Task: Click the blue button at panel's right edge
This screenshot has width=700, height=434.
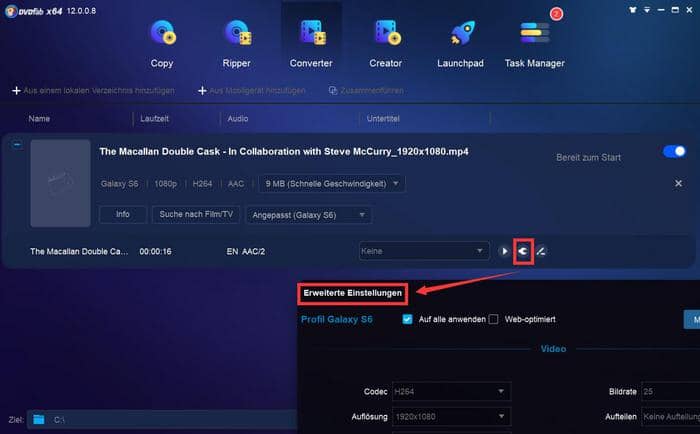Action: pyautogui.click(x=692, y=320)
